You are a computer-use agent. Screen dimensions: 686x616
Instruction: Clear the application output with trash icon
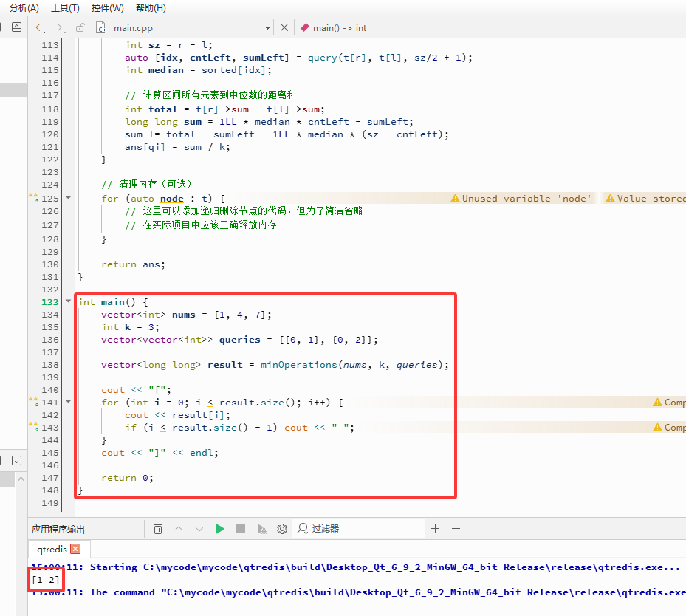pyautogui.click(x=158, y=529)
